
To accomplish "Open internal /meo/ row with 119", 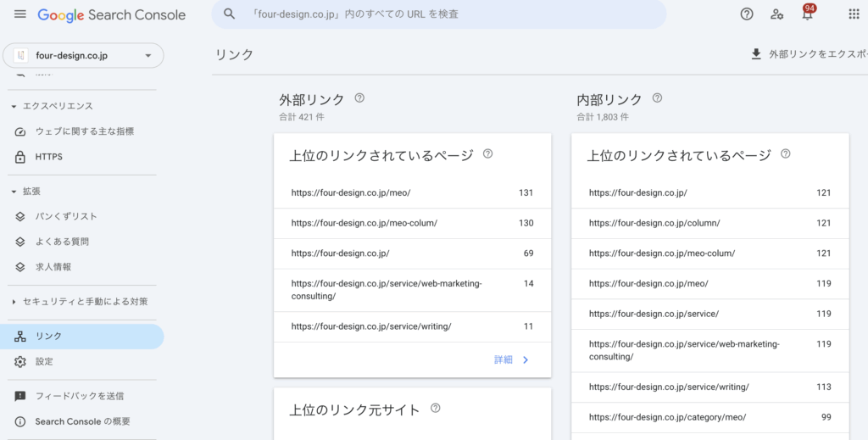I will point(710,283).
